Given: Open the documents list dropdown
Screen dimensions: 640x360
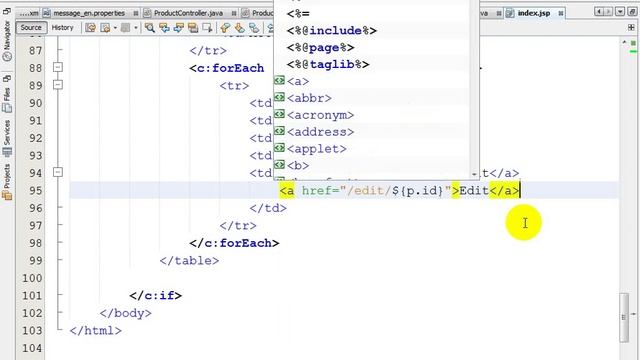Looking at the screenshot, I should click(620, 12).
